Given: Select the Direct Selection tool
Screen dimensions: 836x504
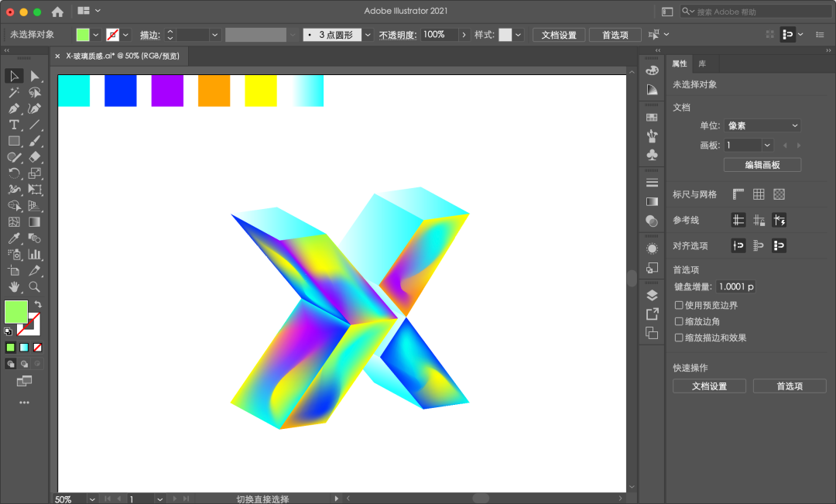Looking at the screenshot, I should tap(35, 77).
